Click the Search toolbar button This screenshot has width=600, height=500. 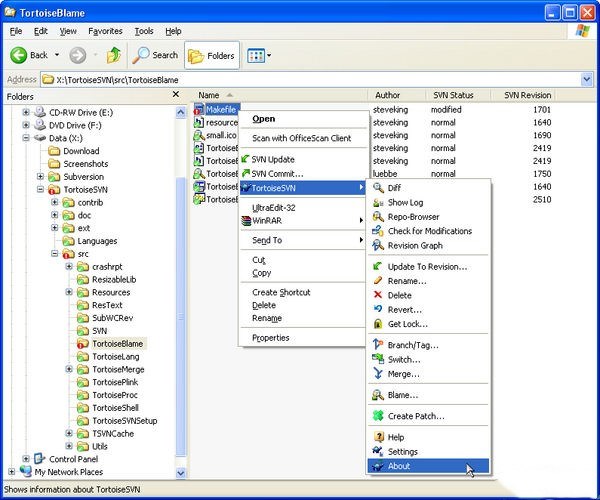click(x=155, y=55)
